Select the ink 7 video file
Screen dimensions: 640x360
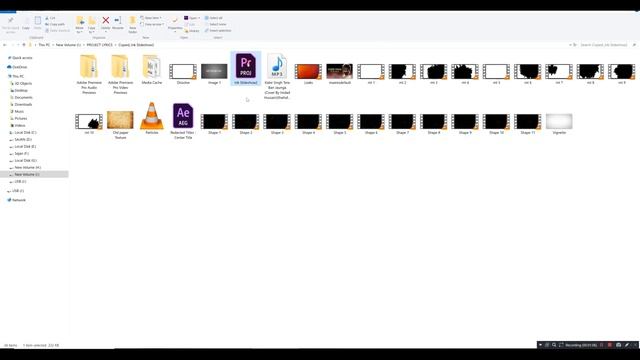pyautogui.click(x=559, y=71)
